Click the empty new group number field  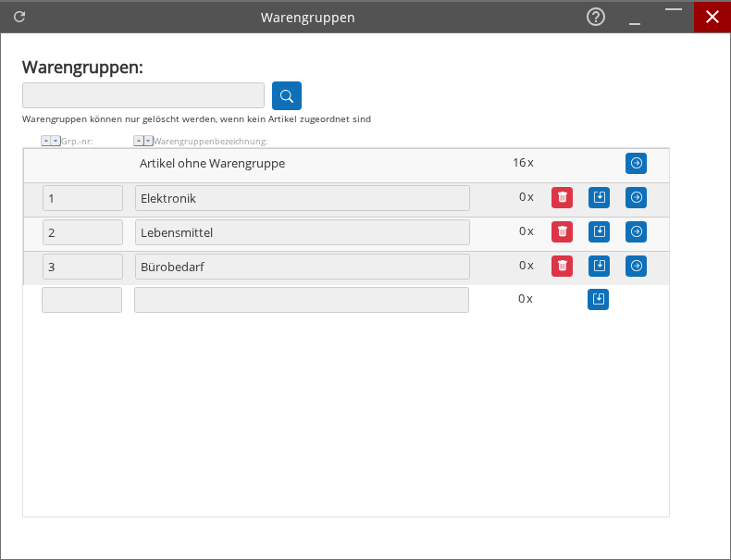[81, 300]
